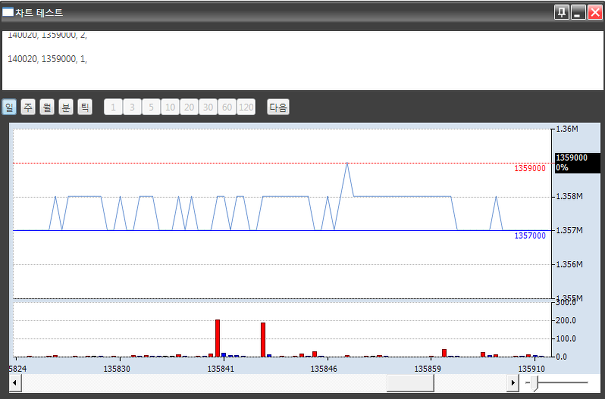Click the 200.0 volume axis label

(x=566, y=320)
